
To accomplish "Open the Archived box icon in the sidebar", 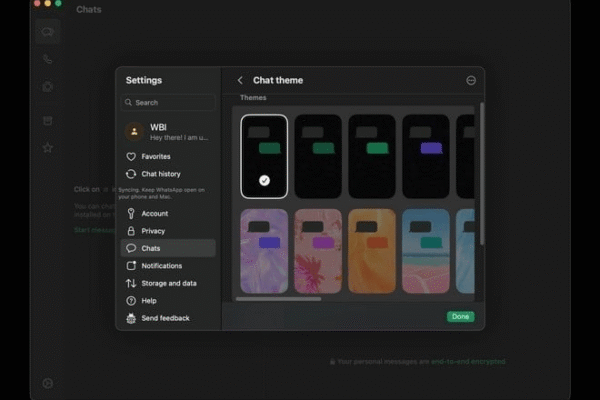I will (x=47, y=121).
